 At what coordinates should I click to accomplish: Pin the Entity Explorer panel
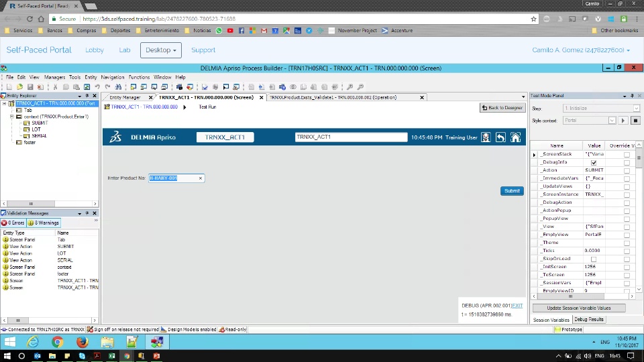click(87, 96)
